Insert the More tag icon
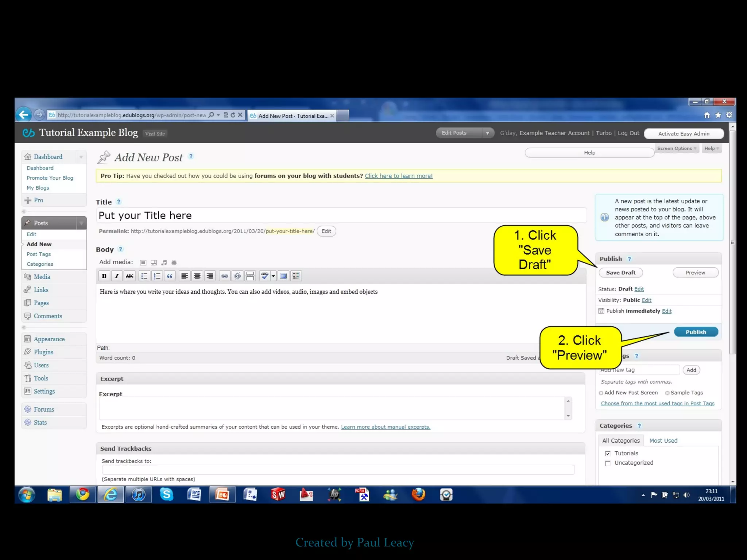The image size is (747, 560). tap(250, 276)
